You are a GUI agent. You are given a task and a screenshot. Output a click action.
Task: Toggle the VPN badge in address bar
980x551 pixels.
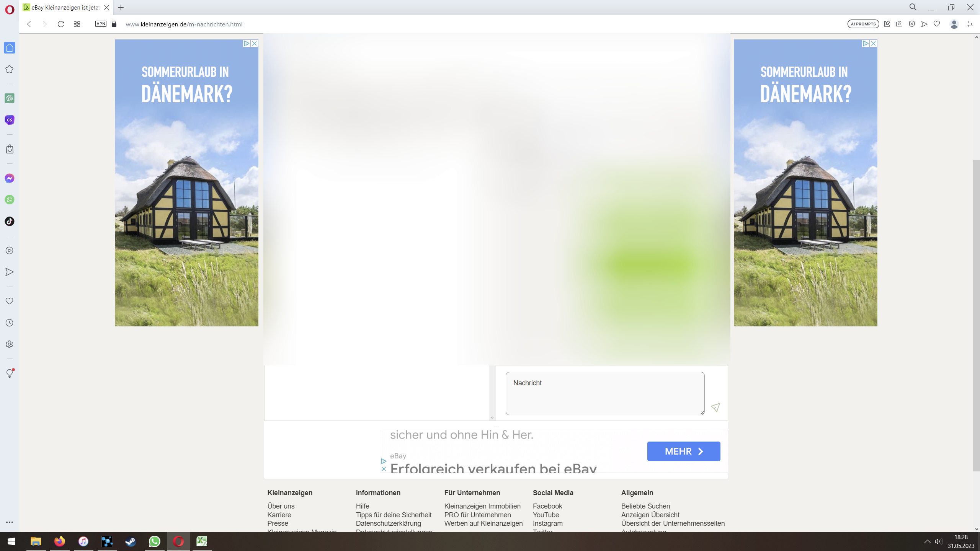pos(101,24)
